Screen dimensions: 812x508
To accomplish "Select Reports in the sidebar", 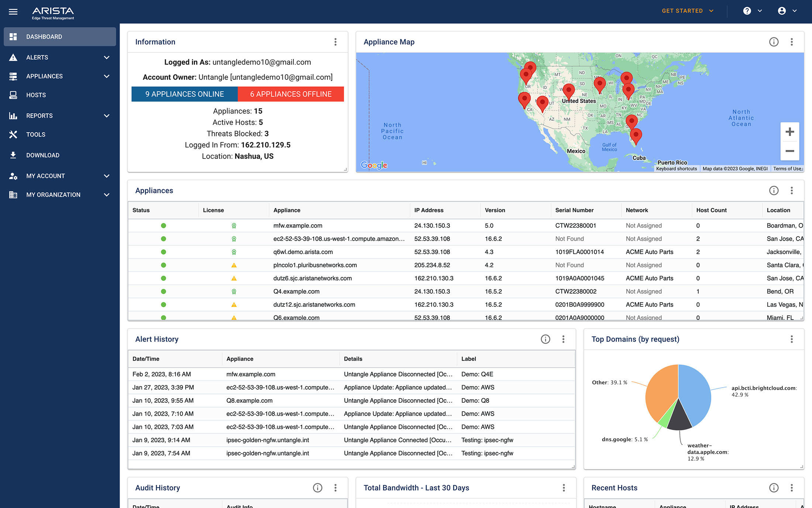I will (x=39, y=116).
